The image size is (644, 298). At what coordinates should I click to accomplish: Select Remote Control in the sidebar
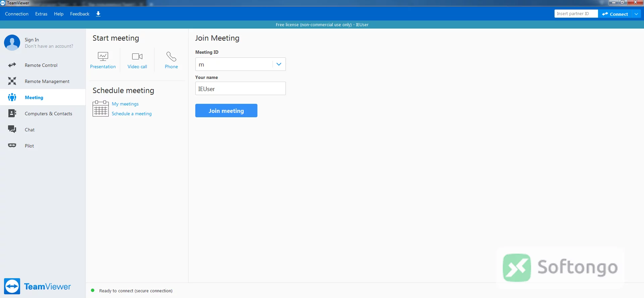(x=43, y=65)
